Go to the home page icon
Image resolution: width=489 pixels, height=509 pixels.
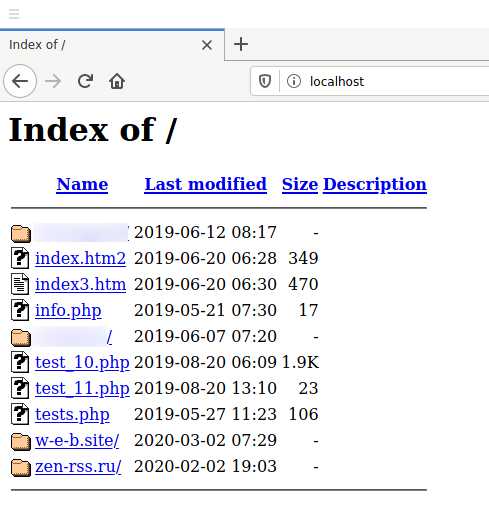click(117, 81)
